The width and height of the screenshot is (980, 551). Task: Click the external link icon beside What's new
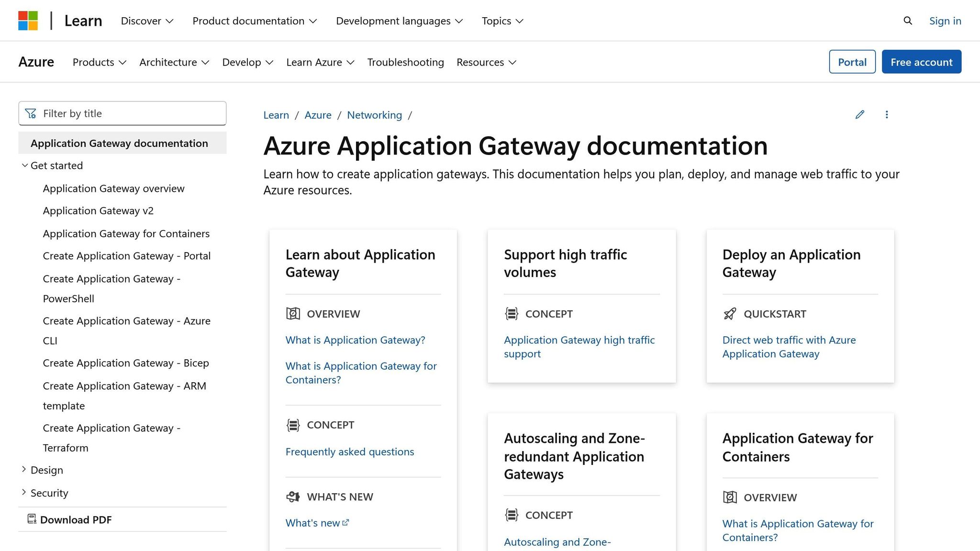click(x=346, y=522)
